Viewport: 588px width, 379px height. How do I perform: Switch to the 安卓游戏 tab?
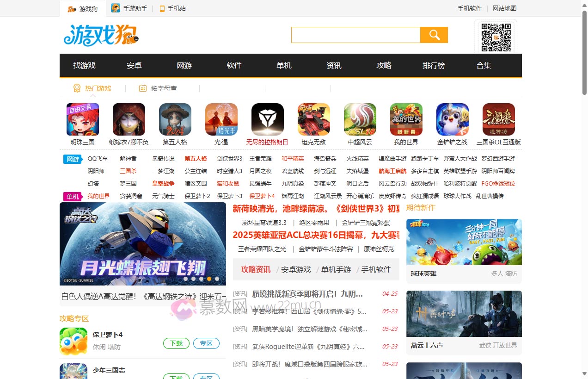296,269
